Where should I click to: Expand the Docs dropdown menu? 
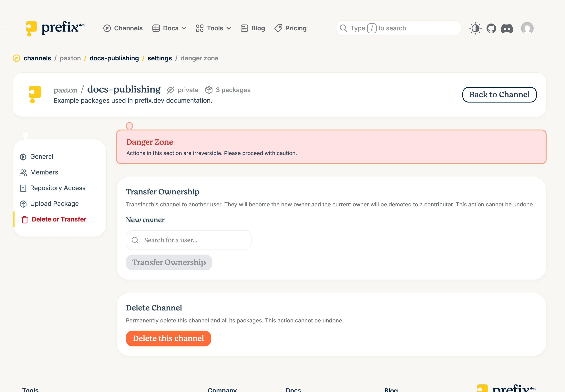(x=169, y=28)
